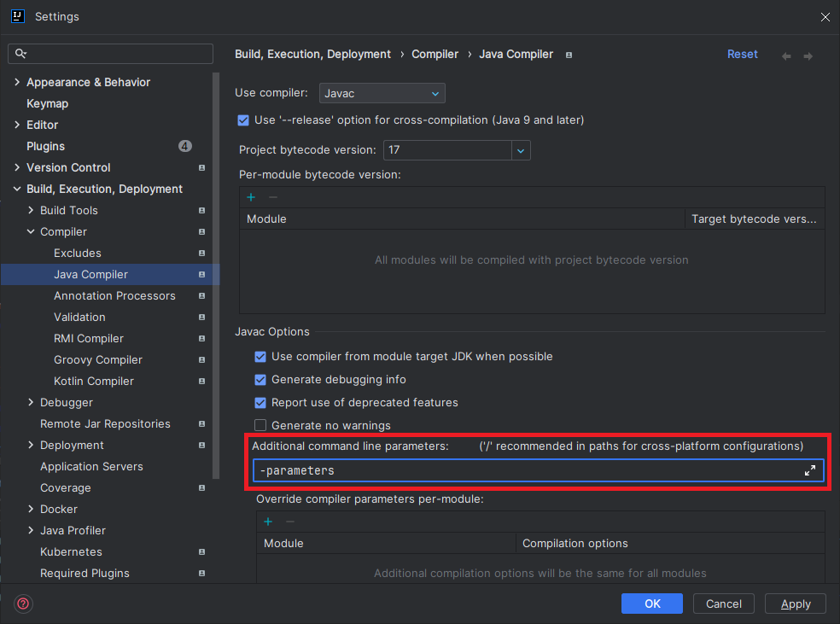
Task: Open the Kotlin Compiler settings page
Action: [94, 382]
